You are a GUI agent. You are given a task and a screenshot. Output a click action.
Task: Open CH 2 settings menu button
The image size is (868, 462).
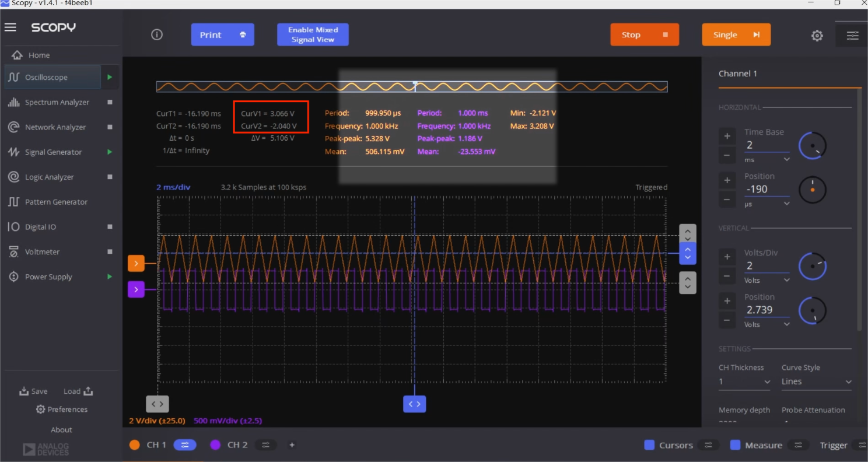click(x=265, y=444)
